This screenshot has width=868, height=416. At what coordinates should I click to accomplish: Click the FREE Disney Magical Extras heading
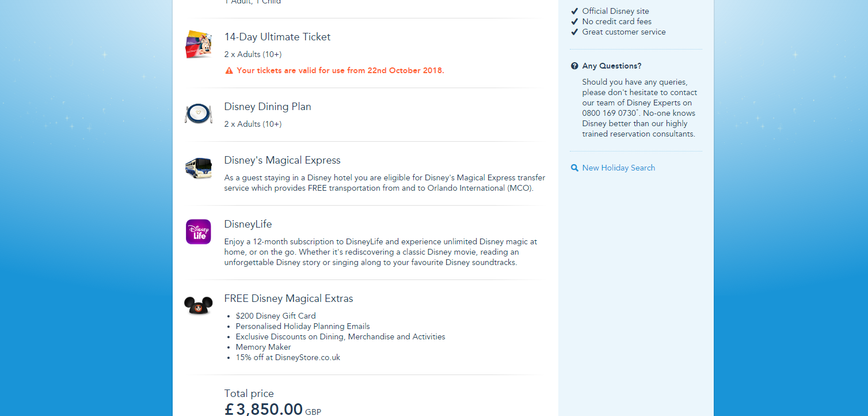(288, 298)
